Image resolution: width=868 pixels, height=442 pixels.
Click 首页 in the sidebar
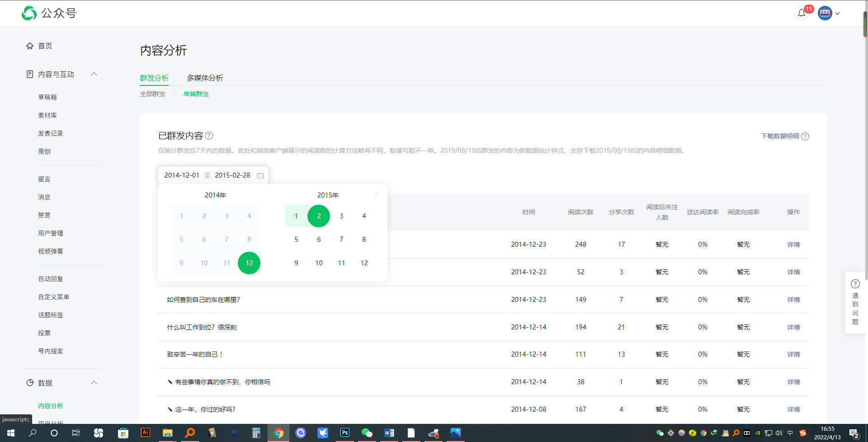45,46
